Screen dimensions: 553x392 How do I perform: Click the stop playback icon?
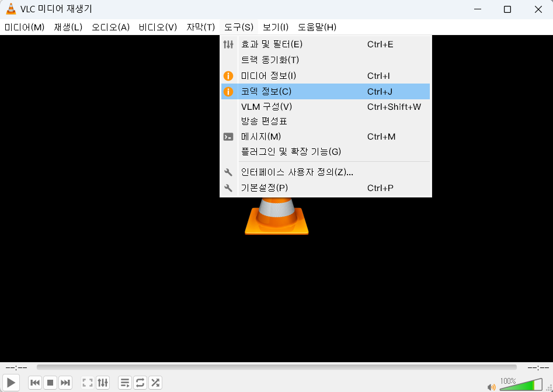click(x=50, y=383)
